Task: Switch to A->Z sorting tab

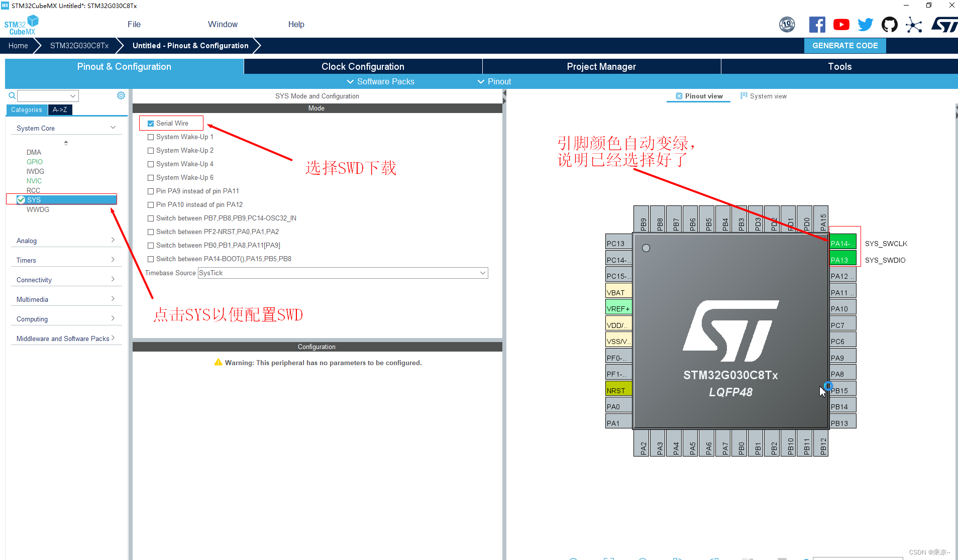Action: (x=60, y=109)
